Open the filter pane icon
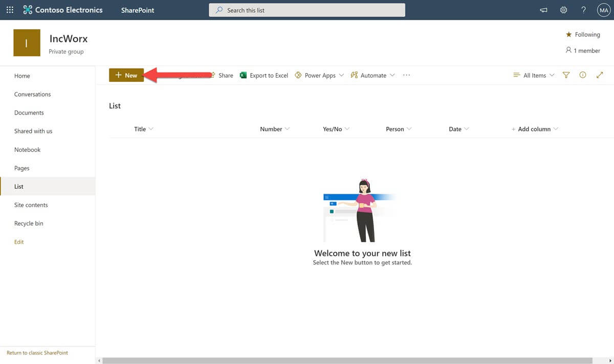 pos(566,75)
